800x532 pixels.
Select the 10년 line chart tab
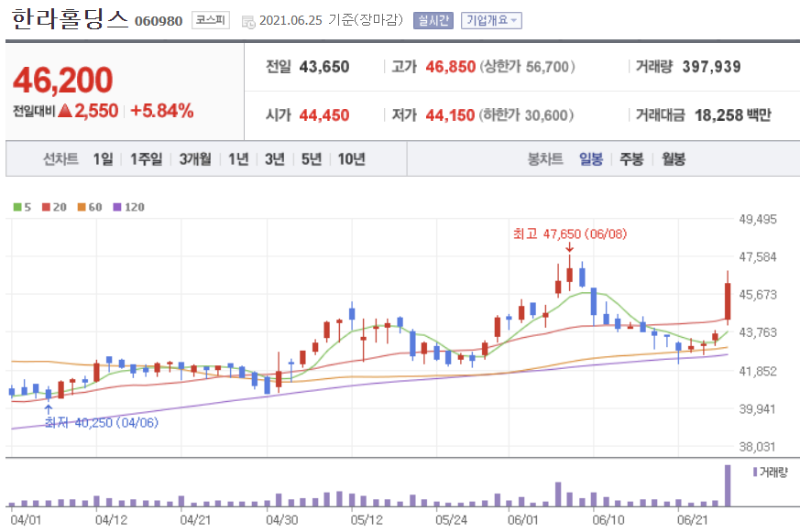point(352,159)
